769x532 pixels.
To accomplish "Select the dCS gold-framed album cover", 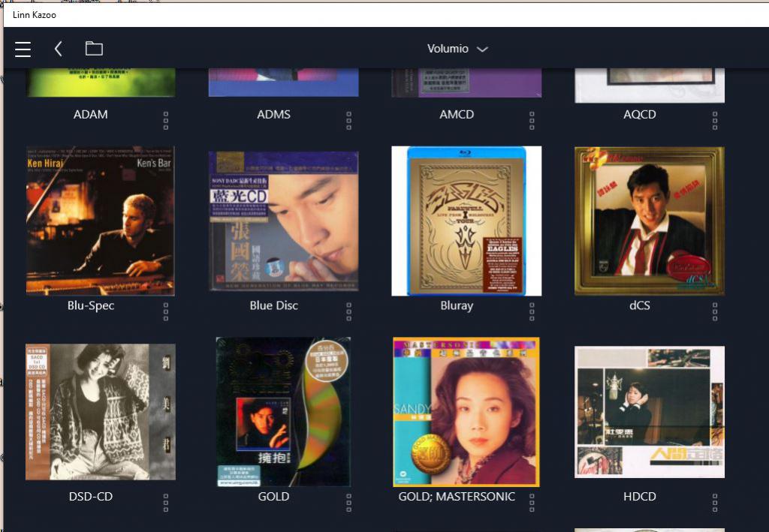I will coord(650,221).
